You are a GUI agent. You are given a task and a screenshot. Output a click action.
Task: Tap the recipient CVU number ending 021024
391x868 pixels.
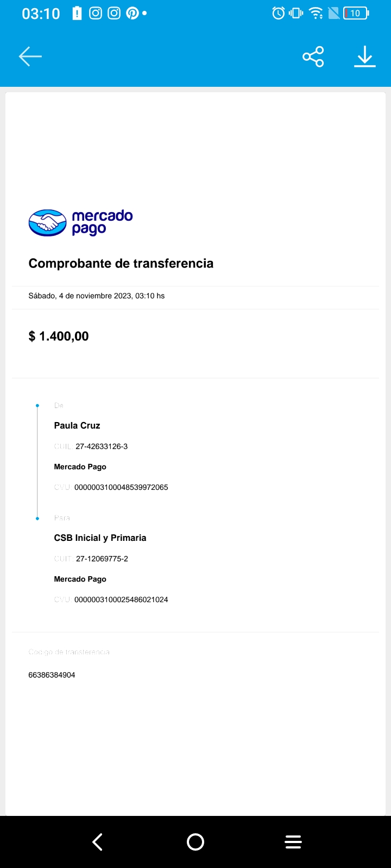(121, 599)
